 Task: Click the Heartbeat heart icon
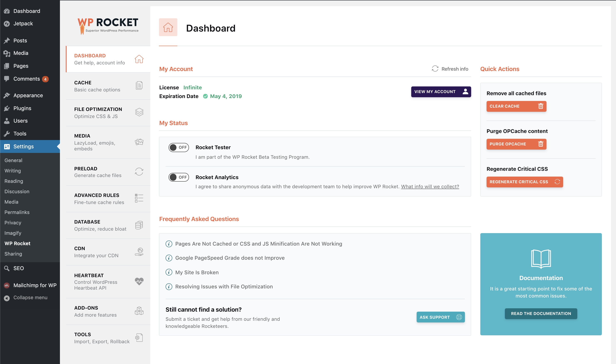click(x=139, y=281)
